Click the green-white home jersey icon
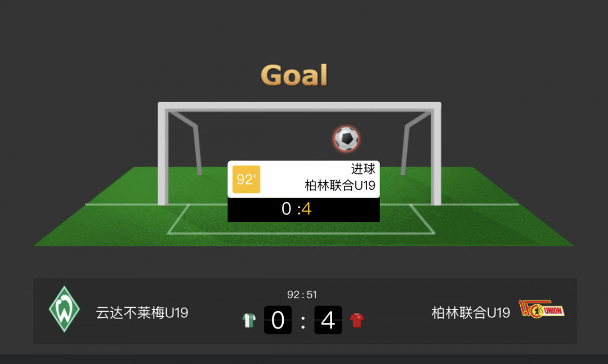 pyautogui.click(x=249, y=320)
